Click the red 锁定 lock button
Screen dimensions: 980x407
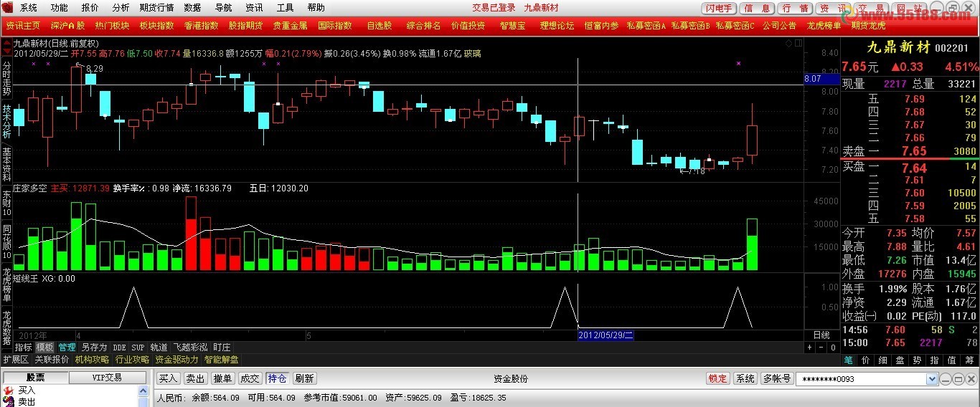tap(717, 378)
